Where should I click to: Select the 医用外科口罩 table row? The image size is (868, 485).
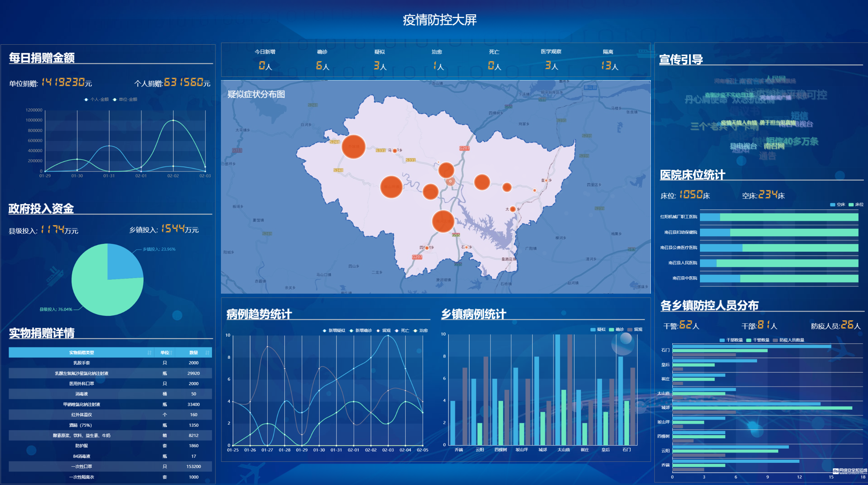click(x=110, y=384)
